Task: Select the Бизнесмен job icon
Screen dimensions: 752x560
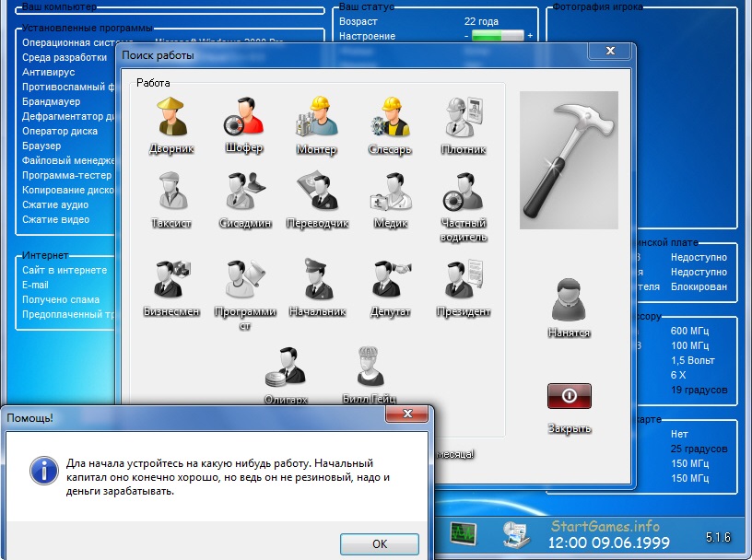Action: pos(171,280)
